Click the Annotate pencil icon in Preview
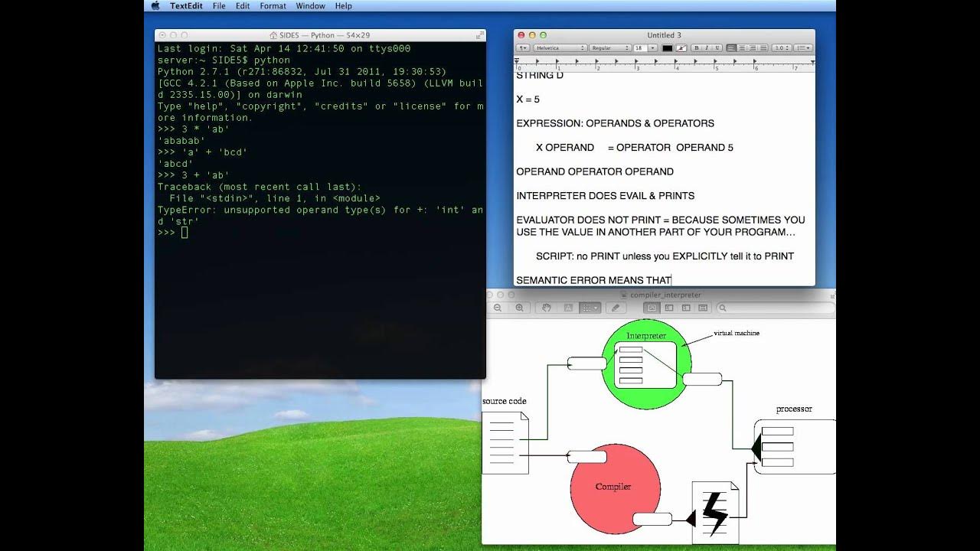 coord(616,308)
